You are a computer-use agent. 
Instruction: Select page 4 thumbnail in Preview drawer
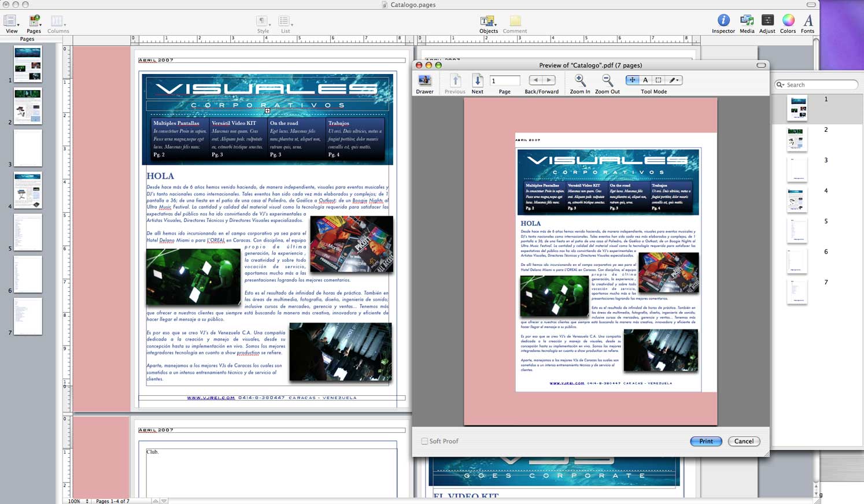(797, 200)
